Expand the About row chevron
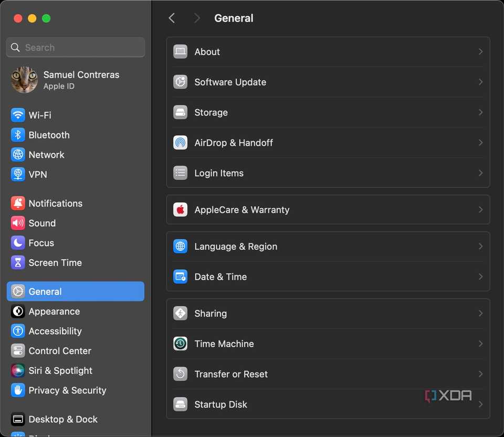Image resolution: width=504 pixels, height=437 pixels. 480,51
